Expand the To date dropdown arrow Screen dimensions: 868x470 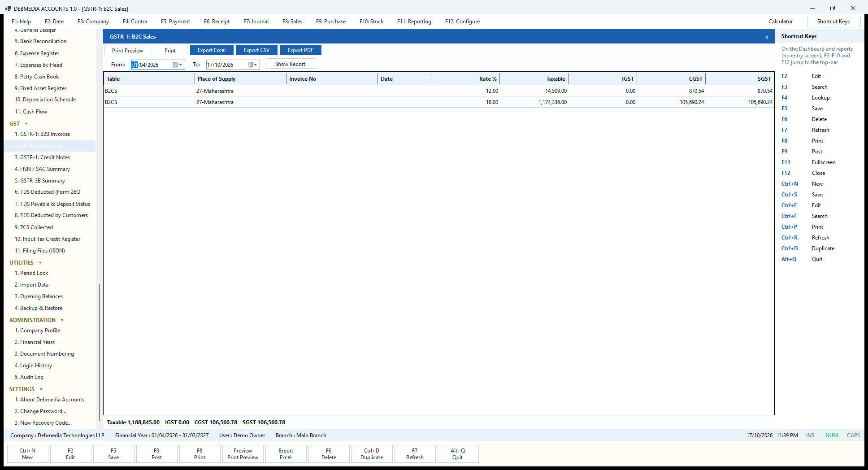pyautogui.click(x=256, y=65)
